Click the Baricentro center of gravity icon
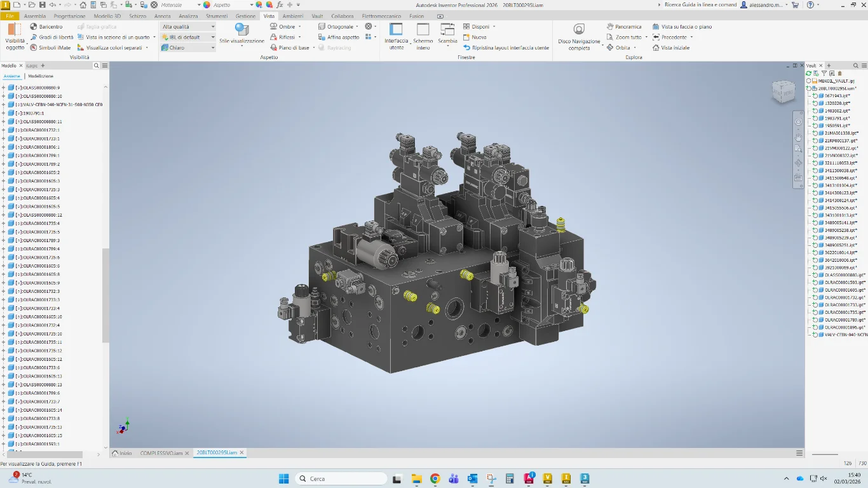The width and height of the screenshot is (868, 488). point(34,27)
